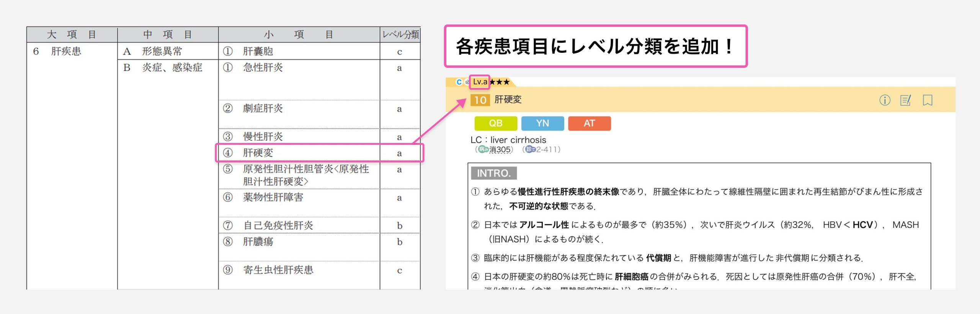
Task: Click the Lv.a level label
Action: (x=480, y=82)
